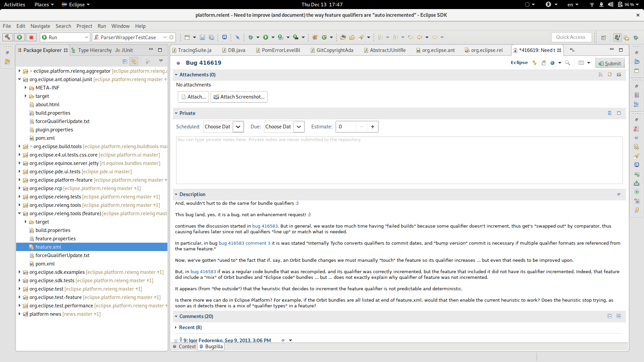Open the Navigate menu
Screen dimensions: 644x362
(40, 26)
